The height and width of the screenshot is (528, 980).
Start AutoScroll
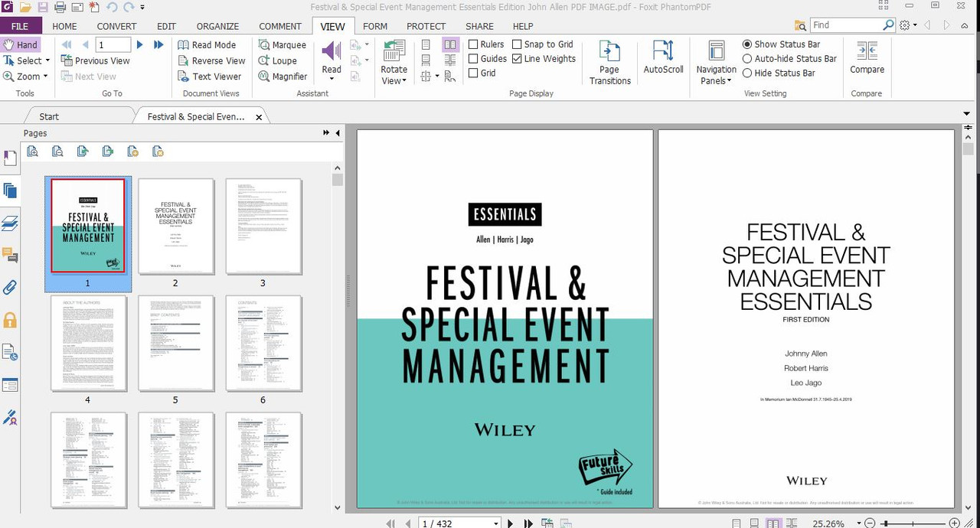663,57
